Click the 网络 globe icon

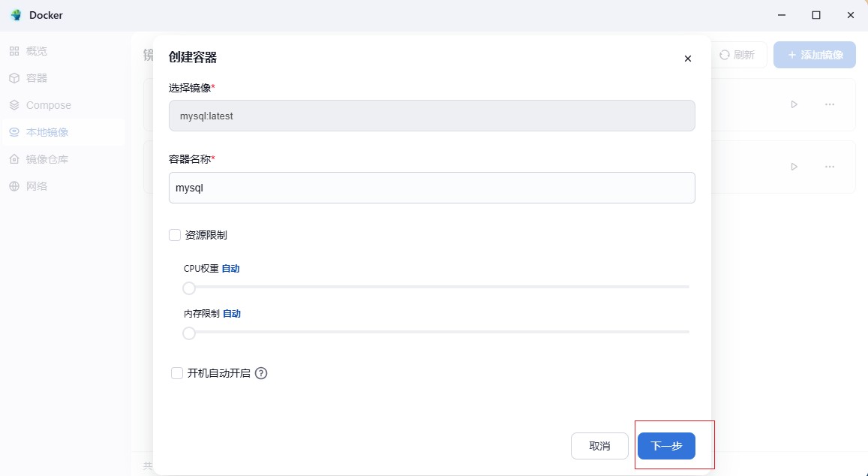point(14,186)
